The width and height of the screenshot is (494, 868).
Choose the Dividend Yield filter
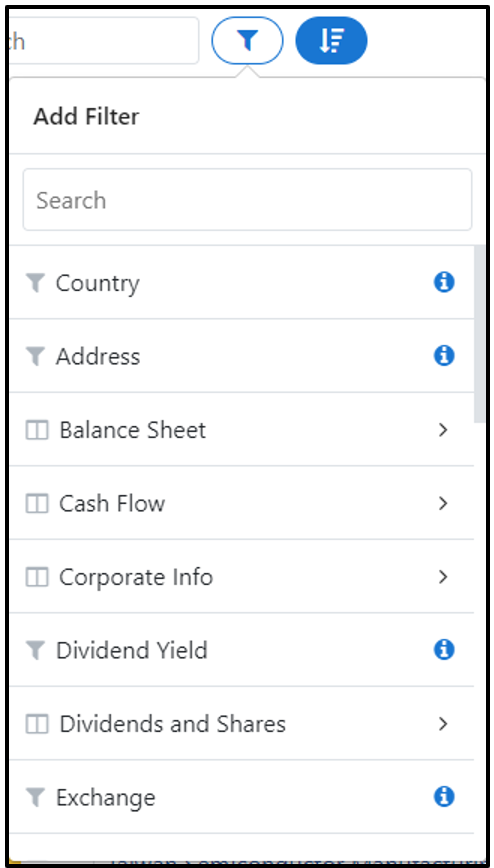pyautogui.click(x=241, y=649)
